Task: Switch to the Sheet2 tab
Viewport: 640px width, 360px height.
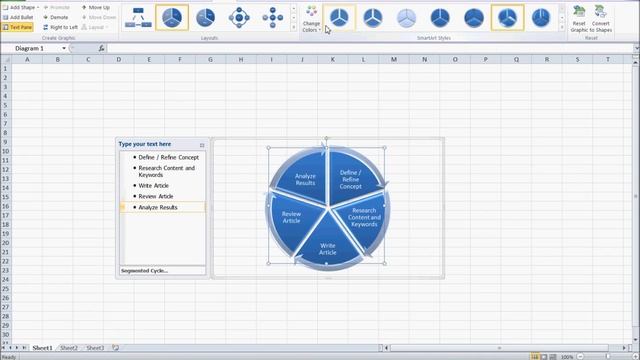Action: click(x=69, y=348)
